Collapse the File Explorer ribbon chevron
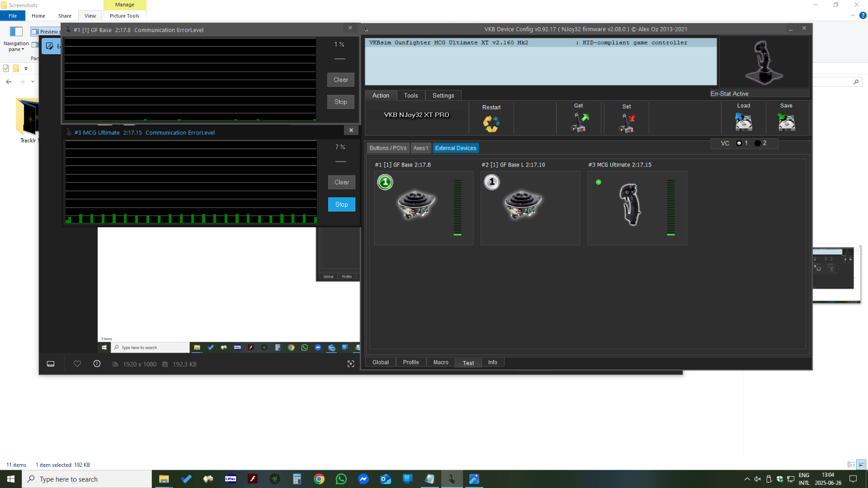 [853, 16]
